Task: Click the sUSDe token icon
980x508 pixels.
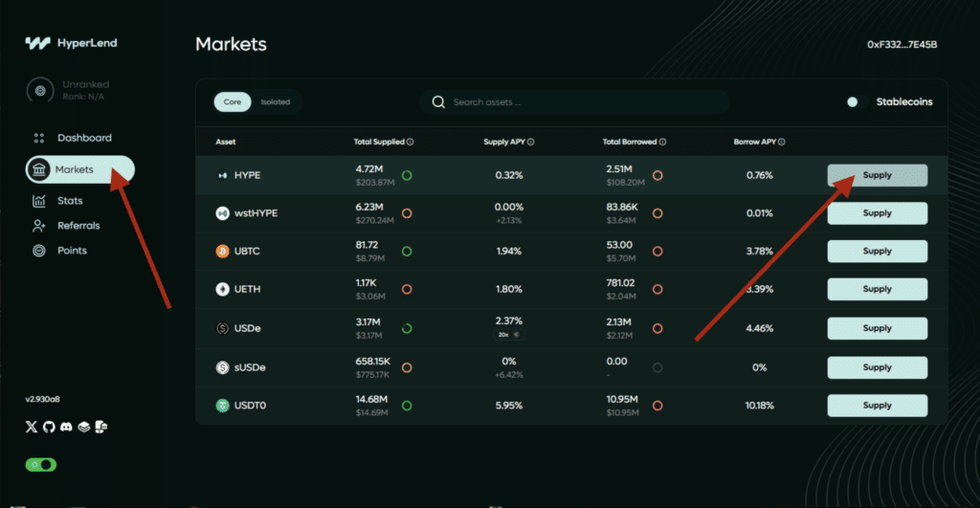Action: [222, 367]
